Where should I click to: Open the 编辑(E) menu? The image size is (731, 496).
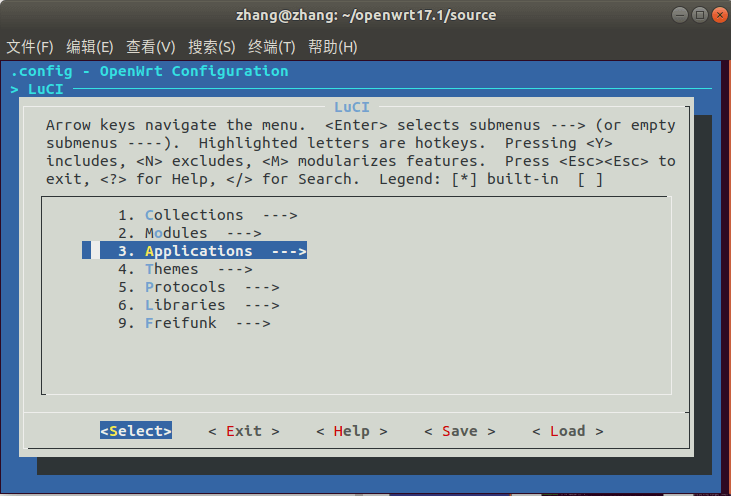(x=90, y=47)
